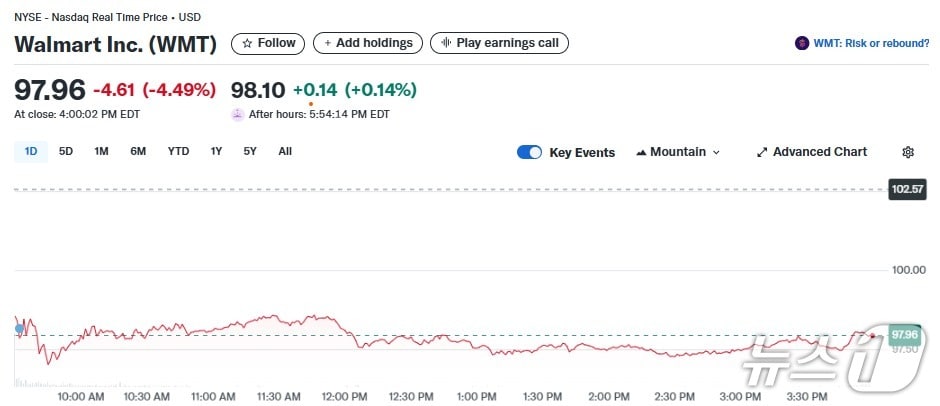Click the Mountain chart type icon

[x=640, y=152]
